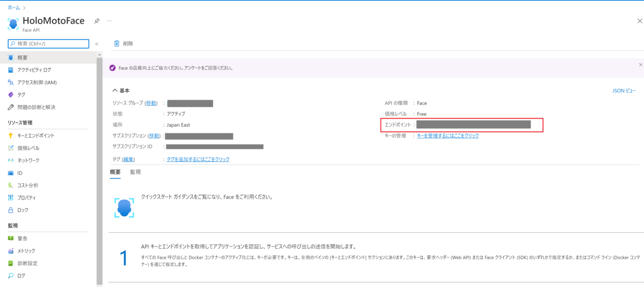Click 移動 link next to サブスクリプション
This screenshot has width=644, height=287.
pos(155,136)
